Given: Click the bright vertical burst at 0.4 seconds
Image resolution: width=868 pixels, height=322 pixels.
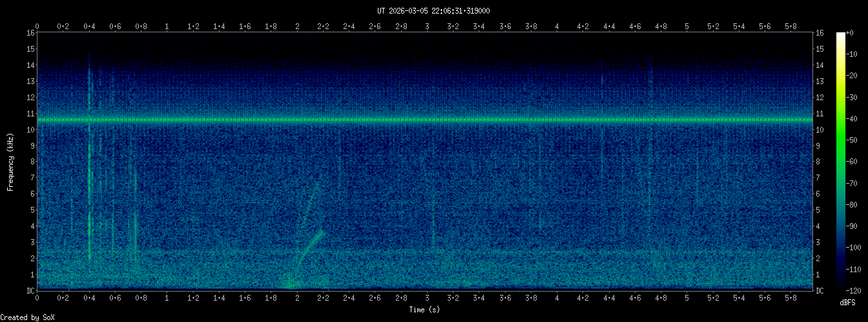Looking at the screenshot, I should [x=89, y=194].
